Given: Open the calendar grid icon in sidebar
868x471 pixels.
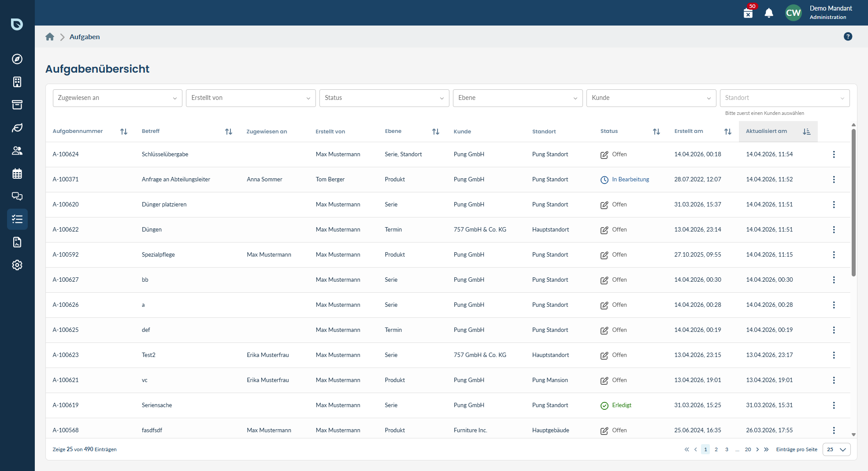Looking at the screenshot, I should point(17,173).
